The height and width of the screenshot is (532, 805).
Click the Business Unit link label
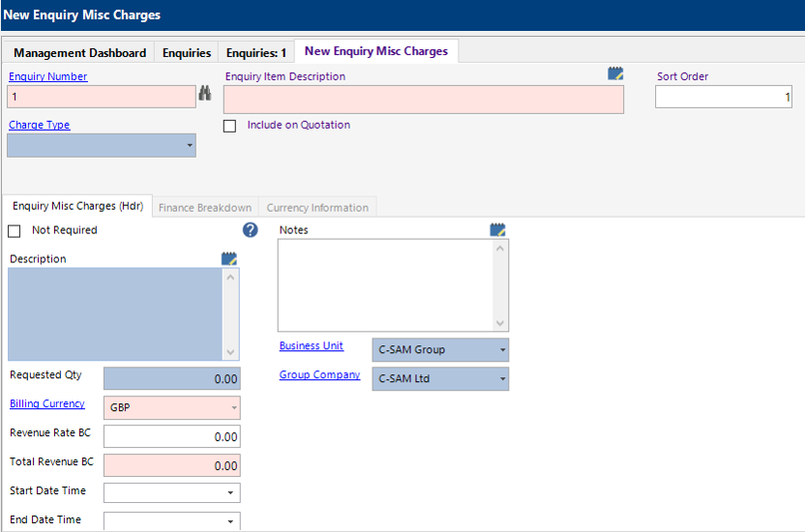(x=312, y=346)
